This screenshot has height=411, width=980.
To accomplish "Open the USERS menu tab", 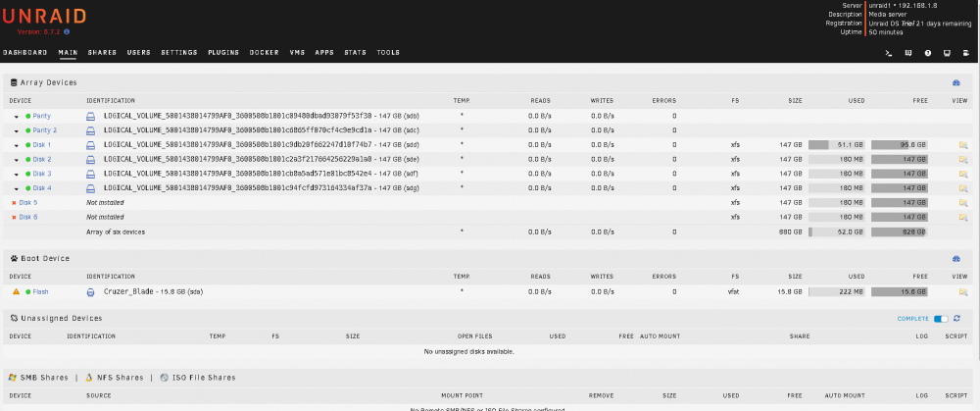I will [x=139, y=53].
